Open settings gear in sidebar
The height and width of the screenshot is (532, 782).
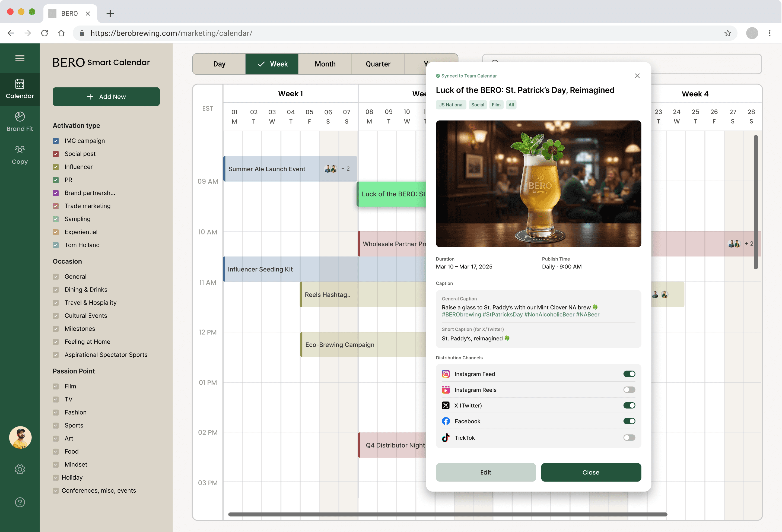click(20, 469)
